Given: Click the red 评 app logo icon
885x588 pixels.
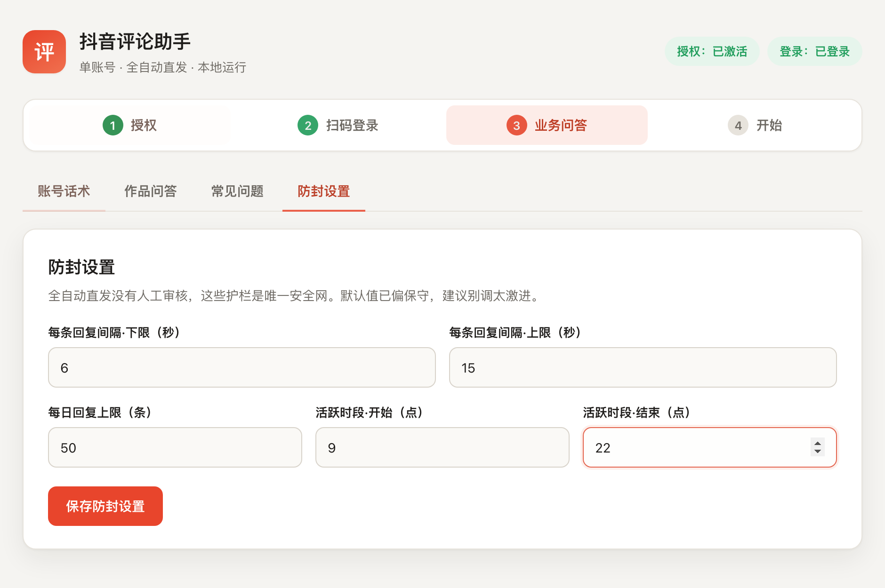Looking at the screenshot, I should pyautogui.click(x=44, y=52).
